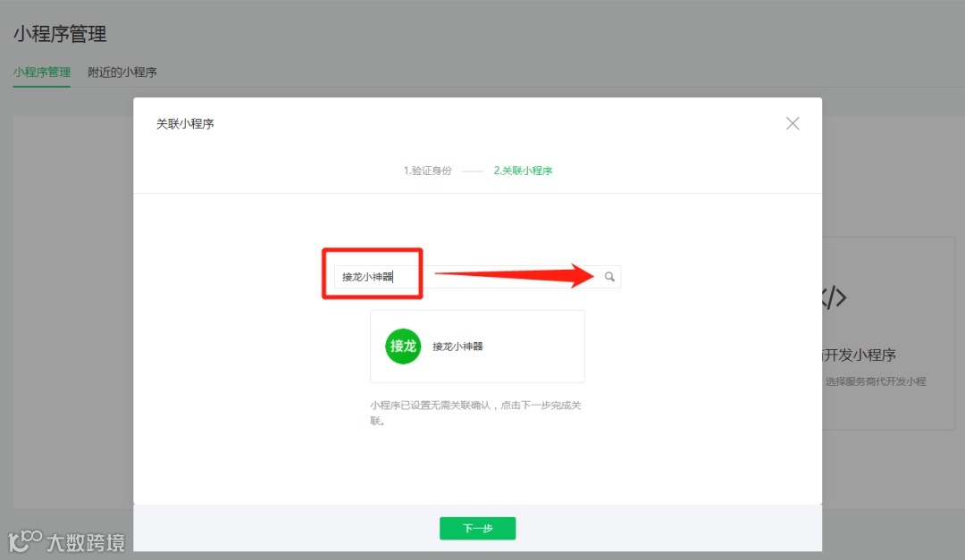Image resolution: width=965 pixels, height=560 pixels.
Task: Select step 1.验证身份 in the wizard
Action: [427, 170]
